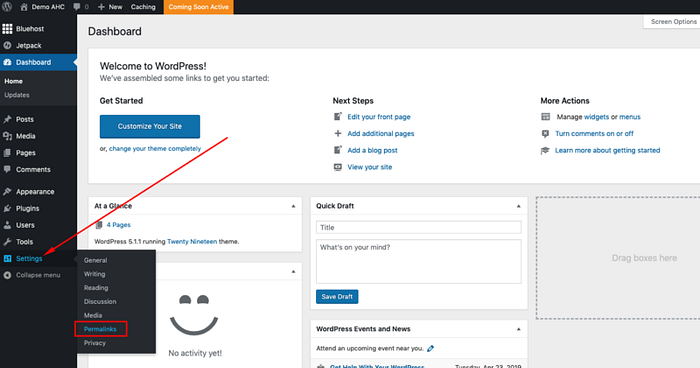
Task: Click the Coming Soon Active notice
Action: 198,7
